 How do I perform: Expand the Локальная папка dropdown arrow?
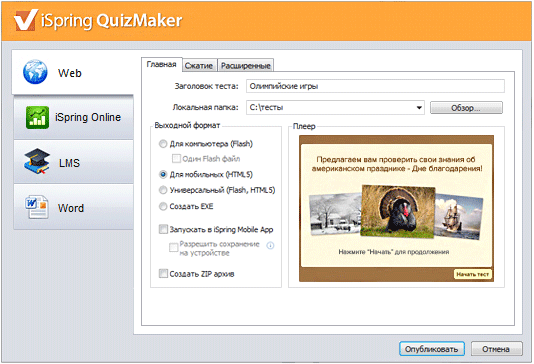(x=419, y=108)
